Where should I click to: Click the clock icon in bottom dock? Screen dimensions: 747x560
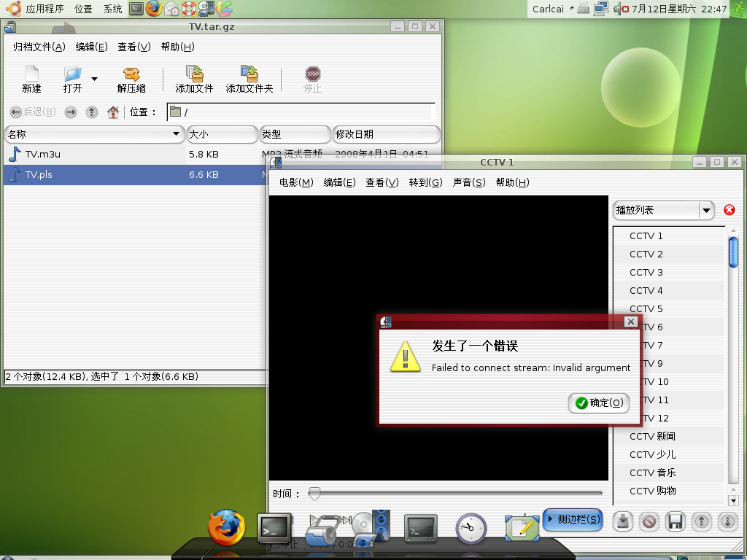coord(471,528)
